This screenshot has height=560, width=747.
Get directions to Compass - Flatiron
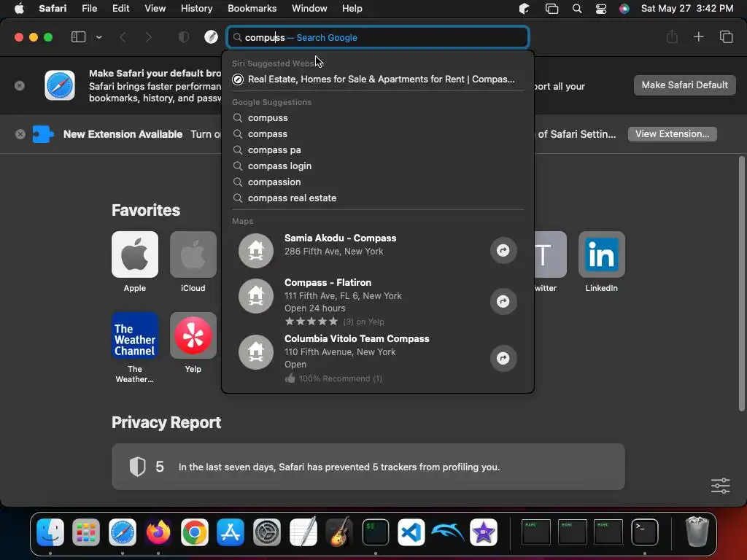(503, 301)
